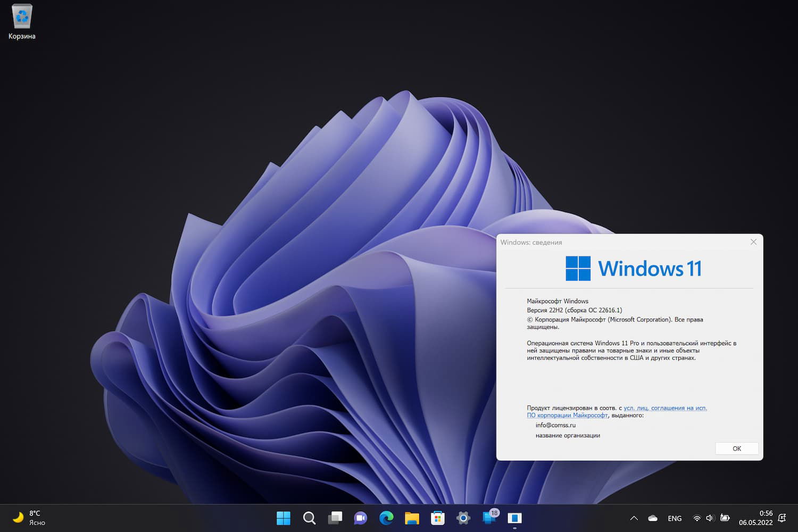Launch the Teams Chat taskbar icon
This screenshot has height=532, width=798.
361,518
